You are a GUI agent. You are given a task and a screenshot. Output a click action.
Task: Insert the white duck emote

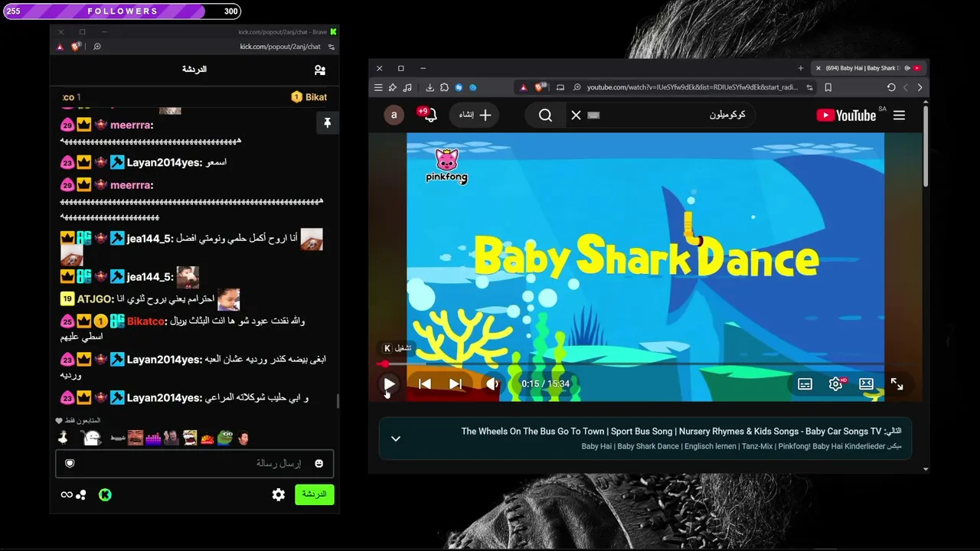coord(64,438)
